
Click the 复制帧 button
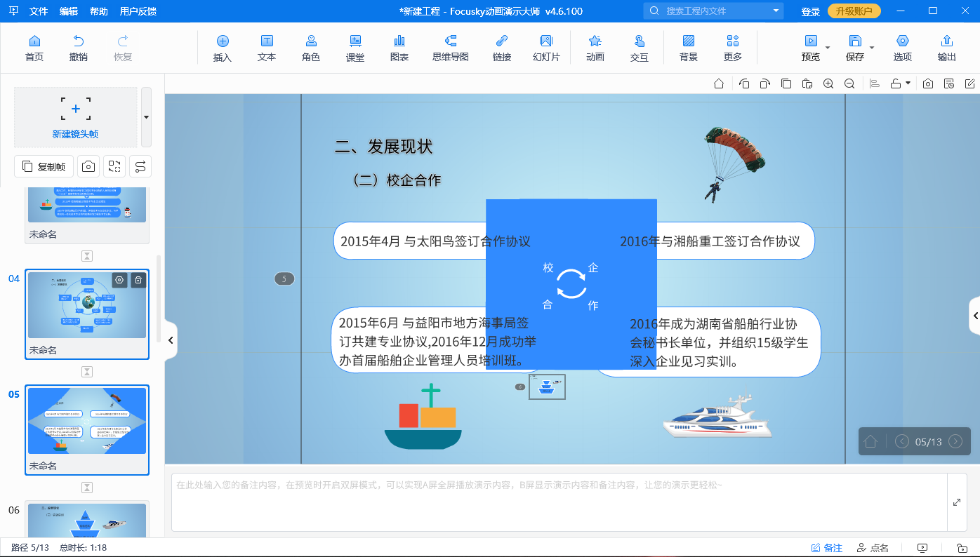tap(44, 166)
